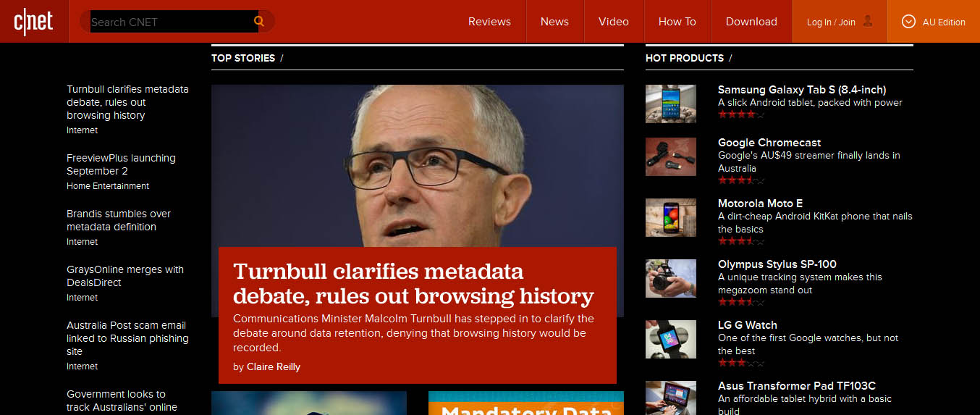Open the How To menu

click(677, 22)
